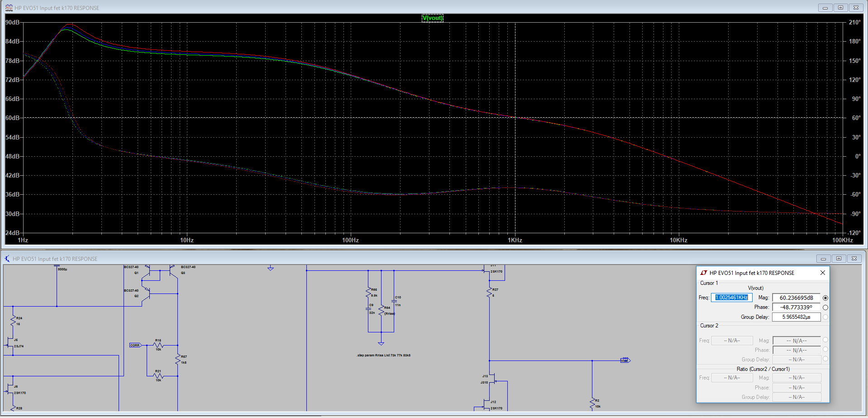Click the -120° label on the phase axis
Viewport: 868px width, 418px height.
click(x=854, y=233)
